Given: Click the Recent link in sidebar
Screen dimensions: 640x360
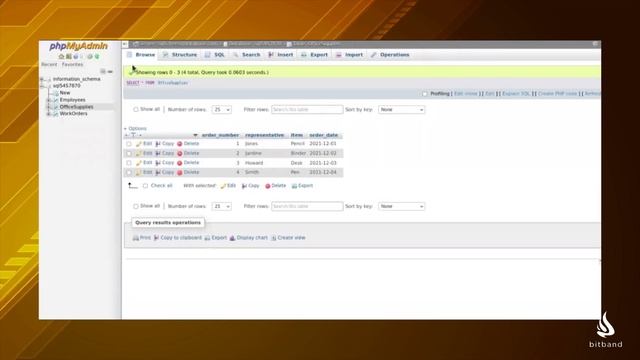Looking at the screenshot, I should [49, 64].
